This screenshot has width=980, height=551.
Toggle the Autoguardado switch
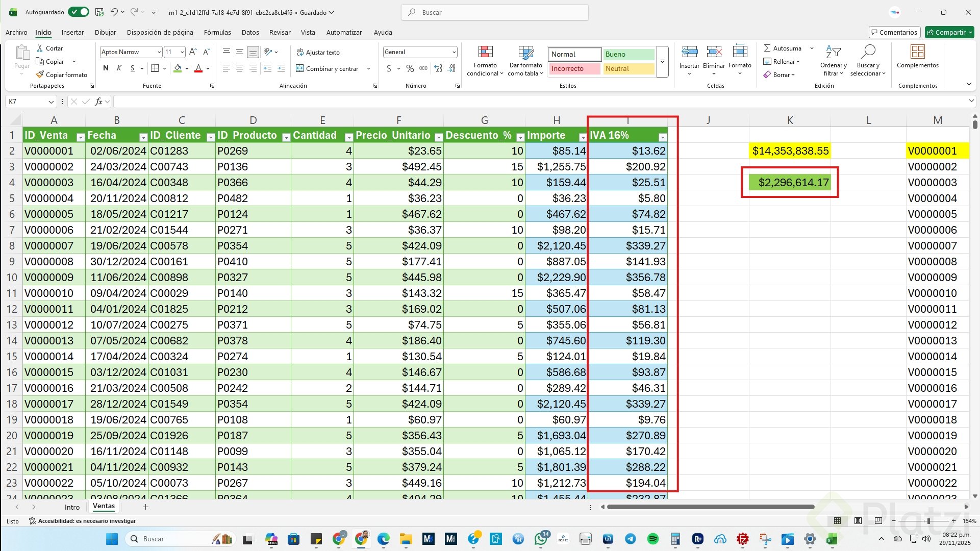[78, 12]
